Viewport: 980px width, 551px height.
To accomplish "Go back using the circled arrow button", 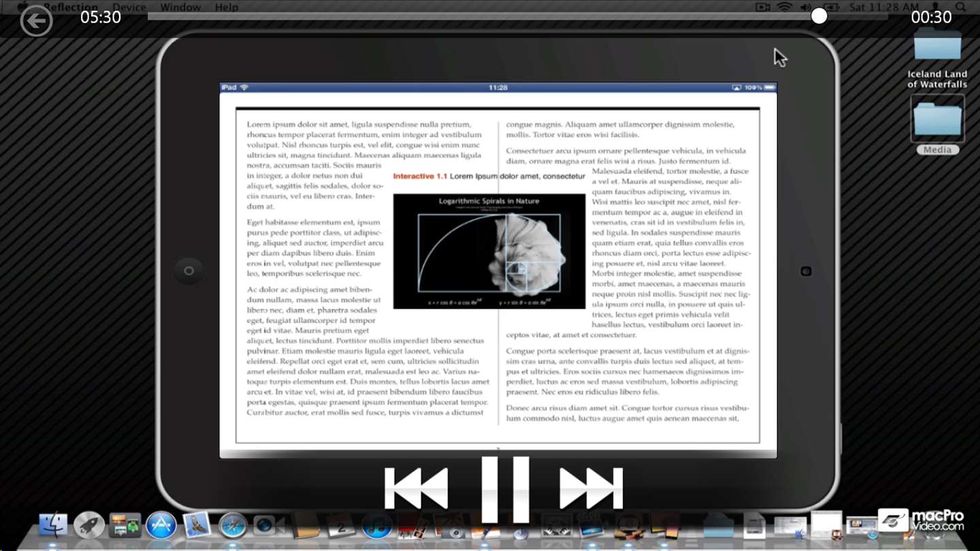I will point(36,20).
